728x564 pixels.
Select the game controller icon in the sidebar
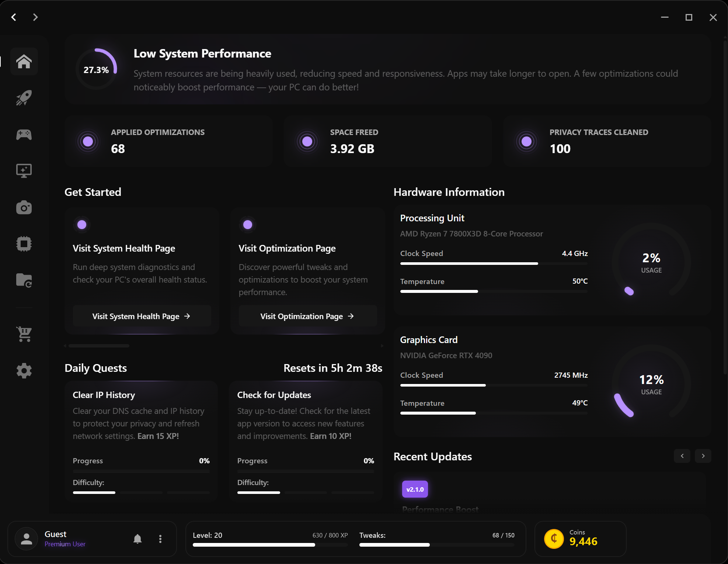click(24, 134)
